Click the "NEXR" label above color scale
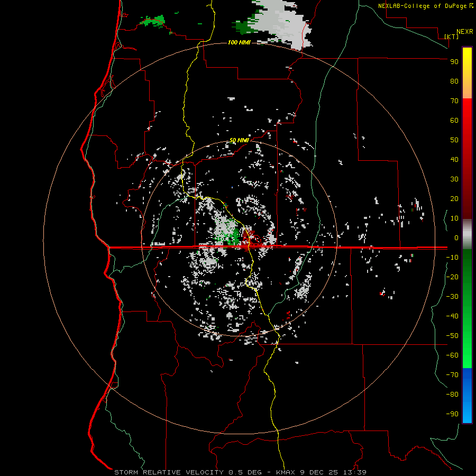 465,32
